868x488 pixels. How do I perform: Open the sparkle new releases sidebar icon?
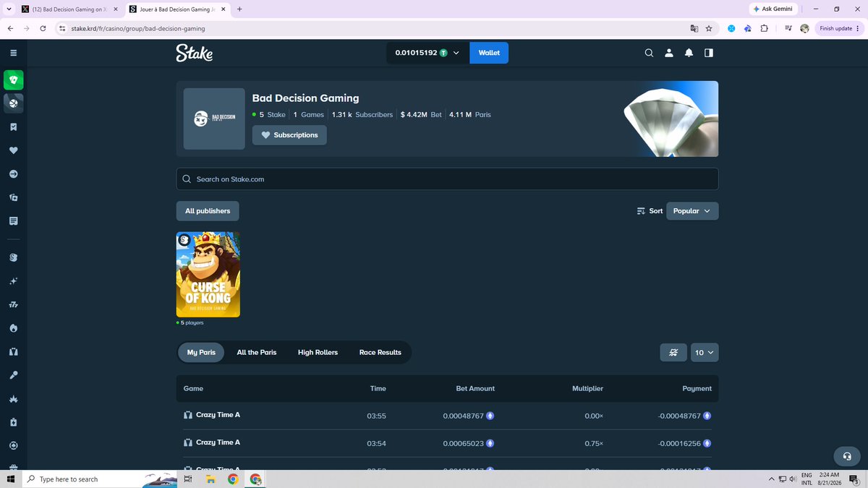pyautogui.click(x=13, y=281)
